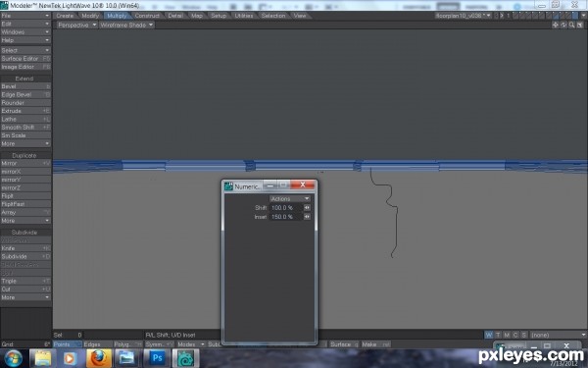
Task: Click the Shift value arrow button
Action: [307, 208]
